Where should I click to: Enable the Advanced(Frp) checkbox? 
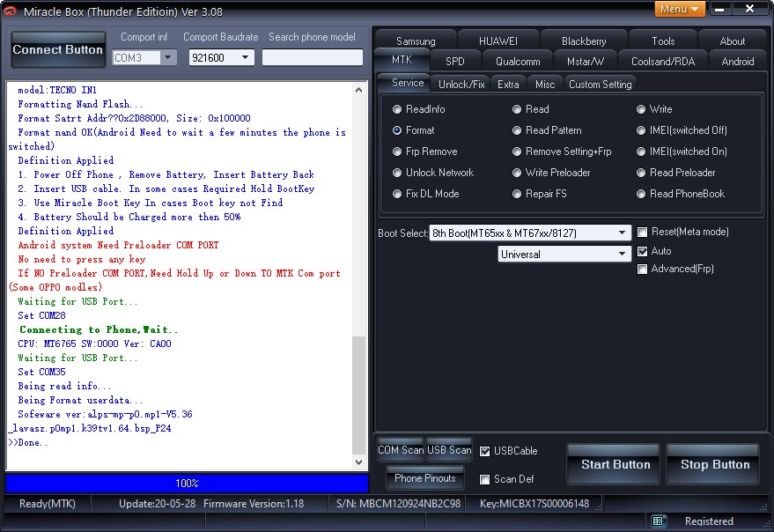642,269
